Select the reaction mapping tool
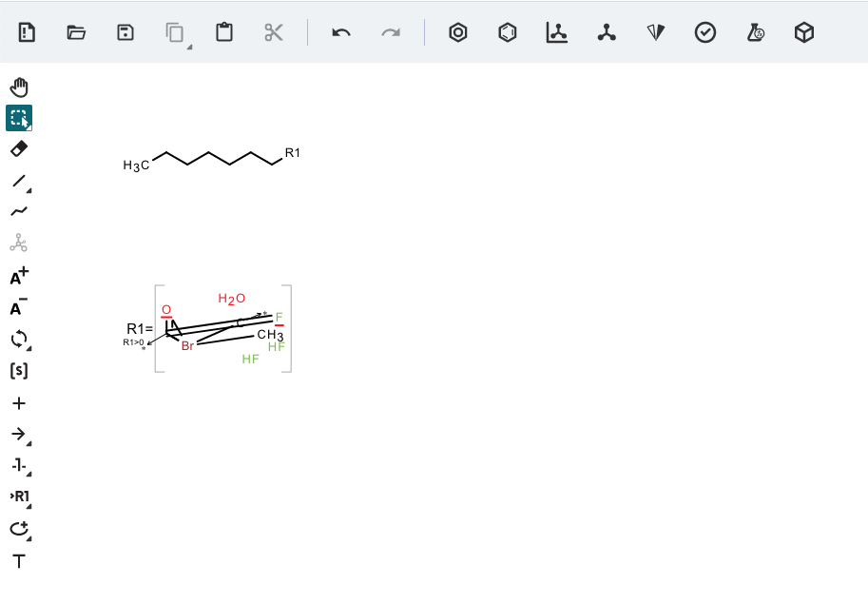868x604 pixels. pyautogui.click(x=19, y=465)
